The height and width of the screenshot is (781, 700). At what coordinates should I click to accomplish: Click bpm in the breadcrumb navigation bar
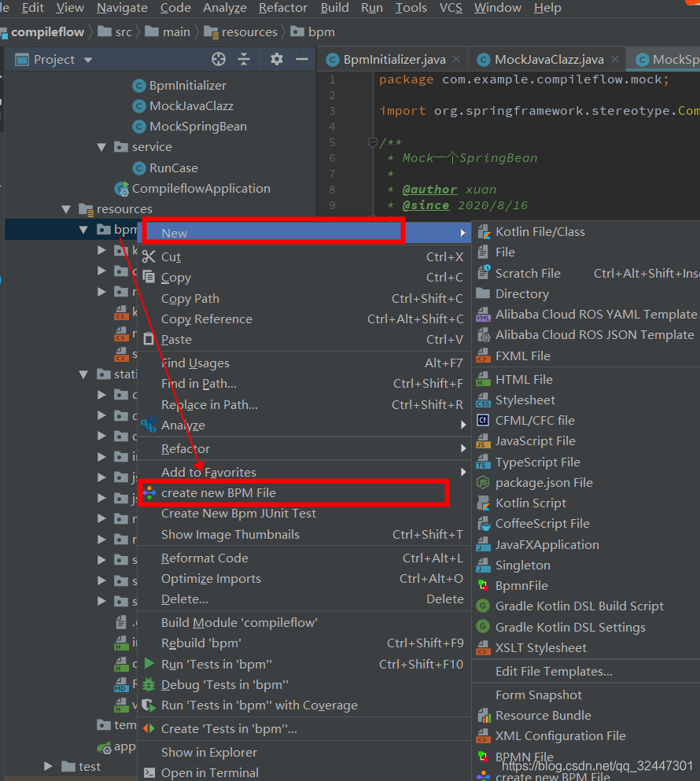pos(316,32)
